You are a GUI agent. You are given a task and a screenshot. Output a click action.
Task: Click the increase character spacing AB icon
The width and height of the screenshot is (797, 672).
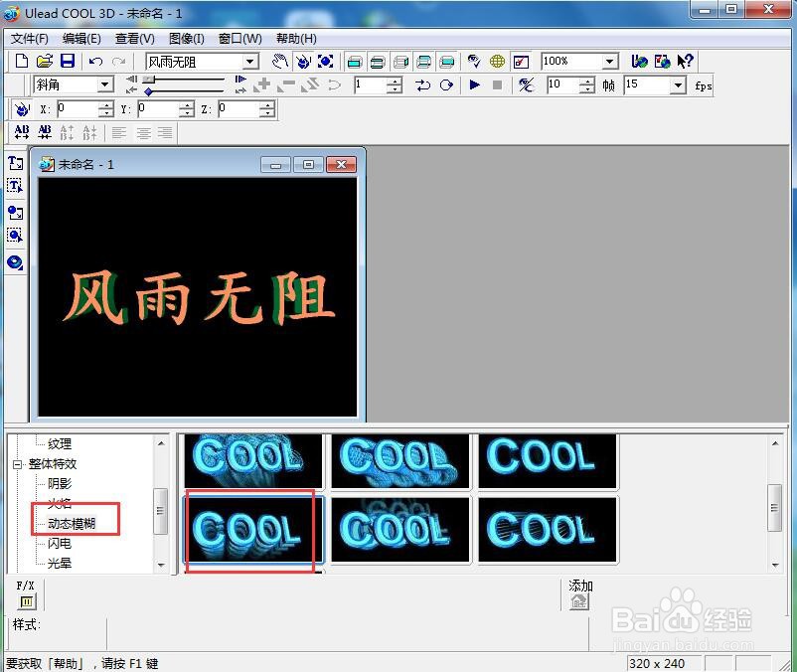[21, 132]
